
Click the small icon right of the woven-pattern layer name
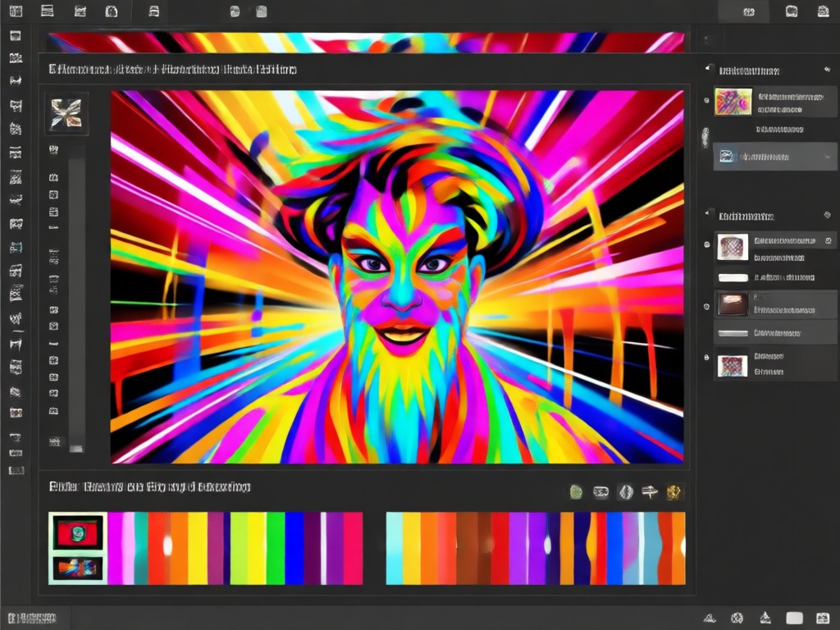tap(829, 241)
